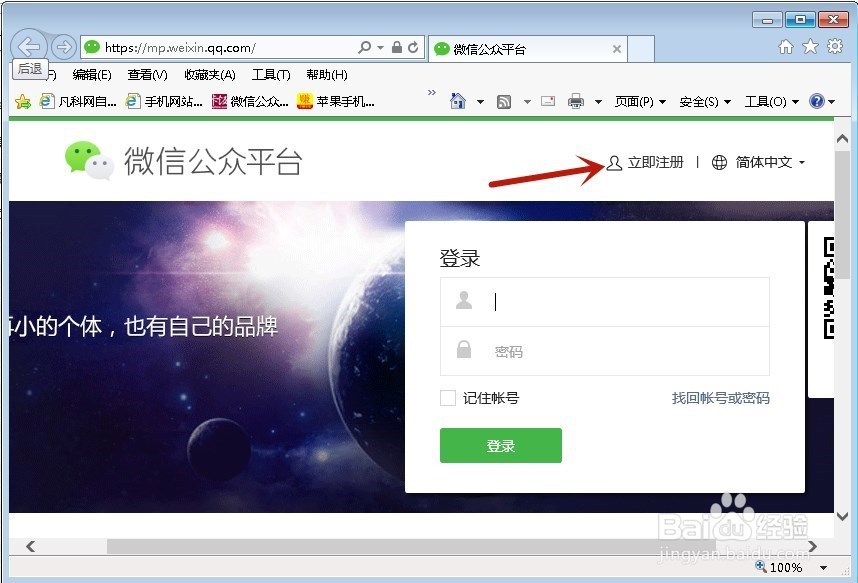
Task: Open the 安全(S) menu
Action: [x=705, y=102]
